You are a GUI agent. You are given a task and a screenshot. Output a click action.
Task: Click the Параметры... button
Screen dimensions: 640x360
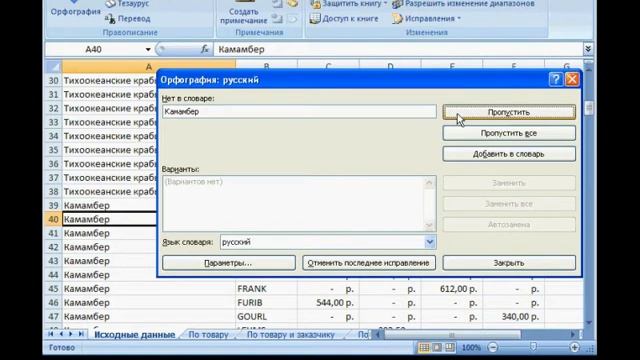point(229,263)
